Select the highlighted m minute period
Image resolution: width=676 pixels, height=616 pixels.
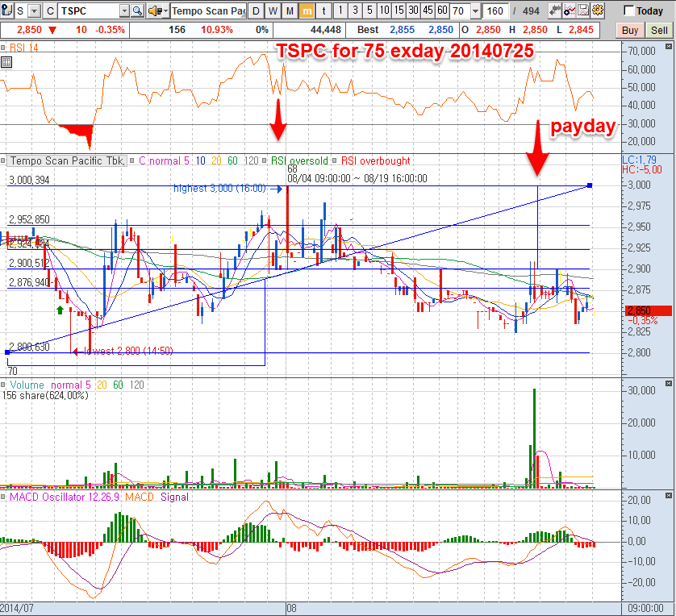(x=307, y=10)
